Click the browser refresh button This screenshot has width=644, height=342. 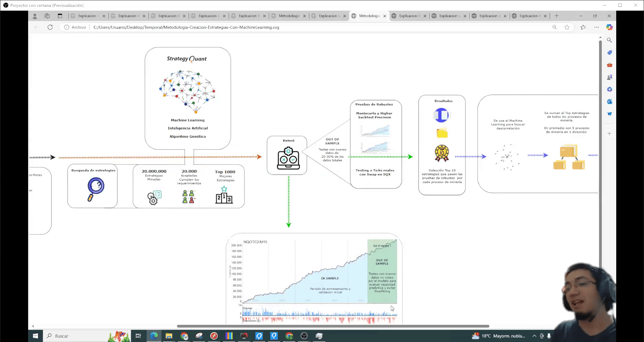pyautogui.click(x=50, y=27)
